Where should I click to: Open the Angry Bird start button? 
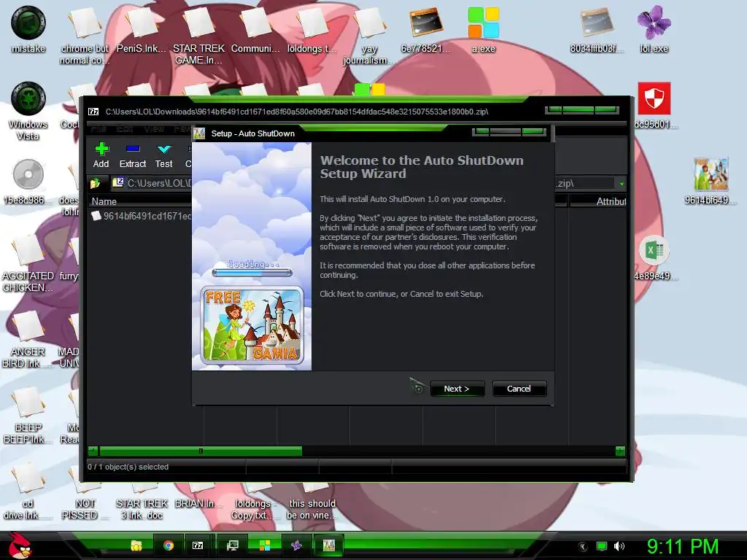pyautogui.click(x=20, y=545)
